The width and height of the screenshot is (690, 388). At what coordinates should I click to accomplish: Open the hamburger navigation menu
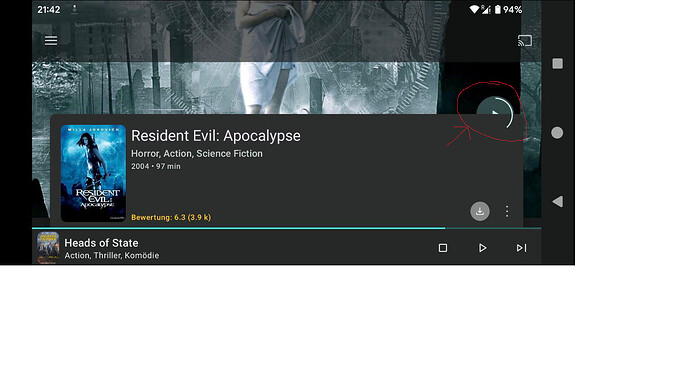click(51, 40)
